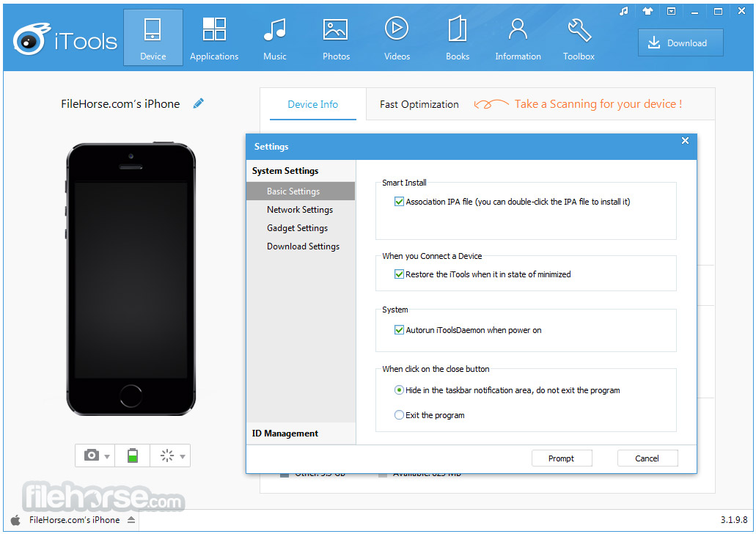Select Basic Settings in sidebar
Image resolution: width=756 pixels, height=534 pixels.
tap(301, 191)
